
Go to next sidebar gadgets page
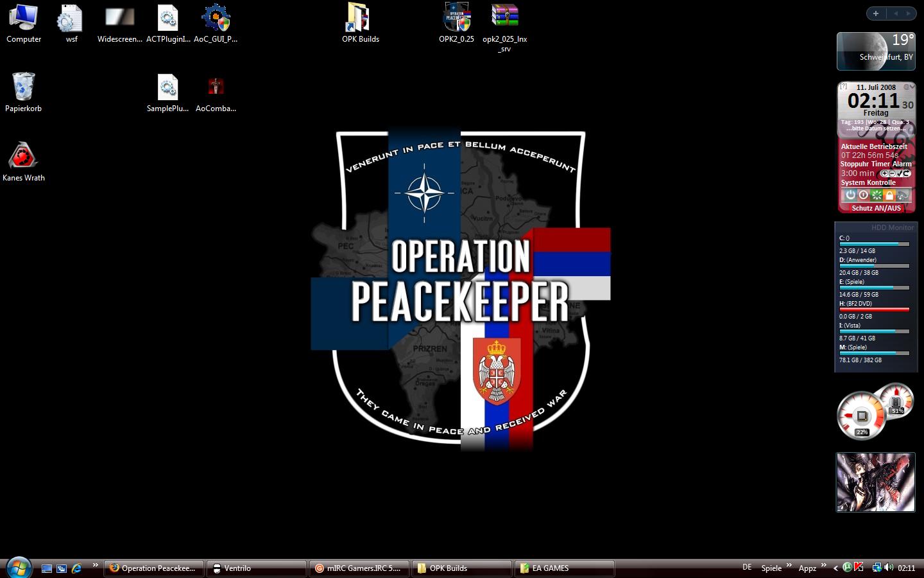(909, 13)
